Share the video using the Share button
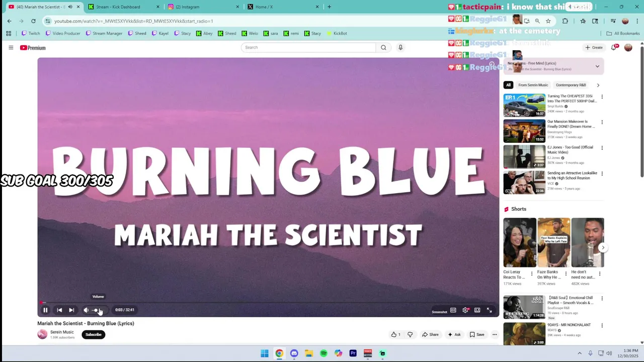This screenshot has width=644, height=362. pyautogui.click(x=430, y=334)
